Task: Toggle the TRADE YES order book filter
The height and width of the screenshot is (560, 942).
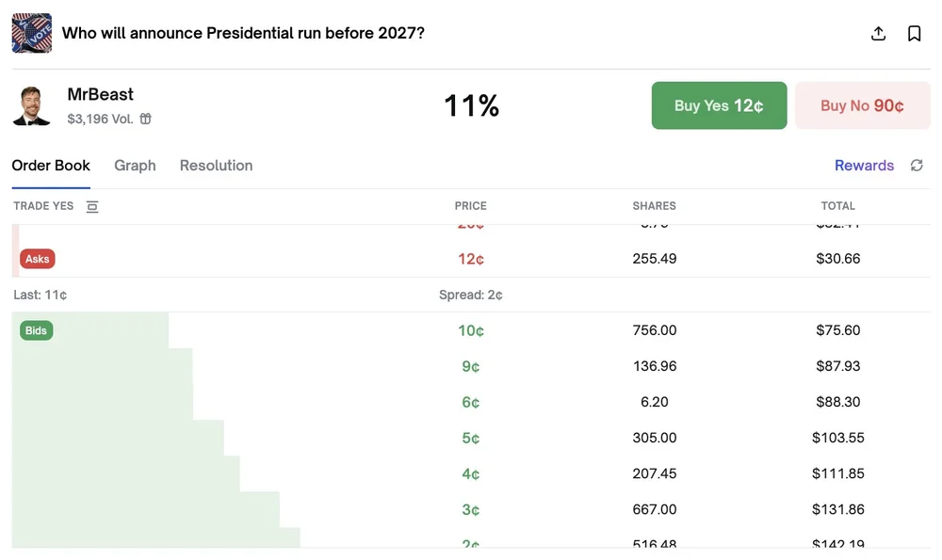Action: [43, 206]
